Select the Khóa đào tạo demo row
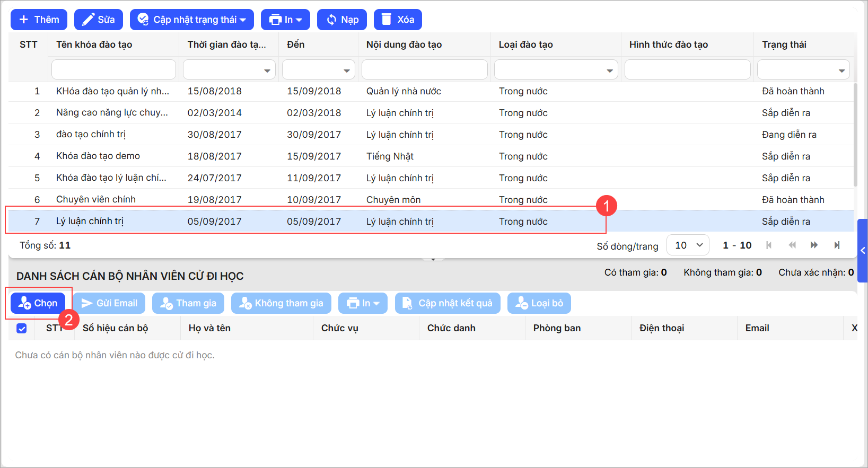Viewport: 868px width, 468px height. point(98,156)
